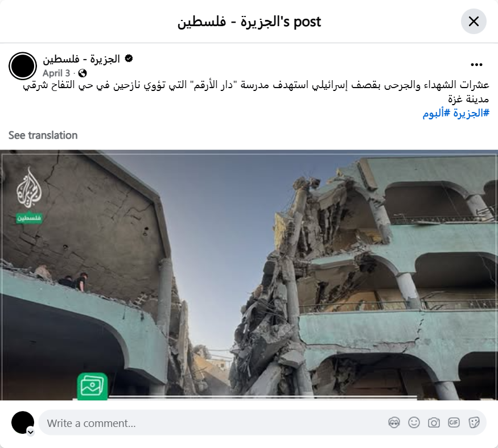Click the April 3 post date link

[x=56, y=73]
